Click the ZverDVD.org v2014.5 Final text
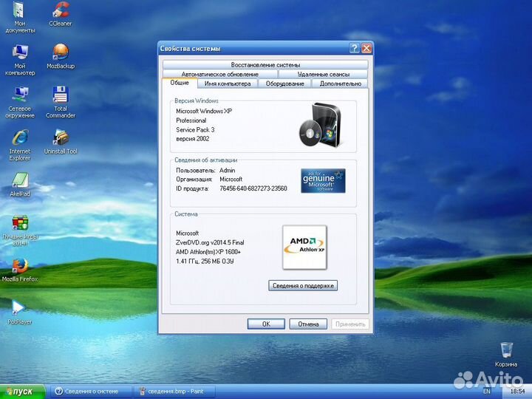 pos(210,242)
